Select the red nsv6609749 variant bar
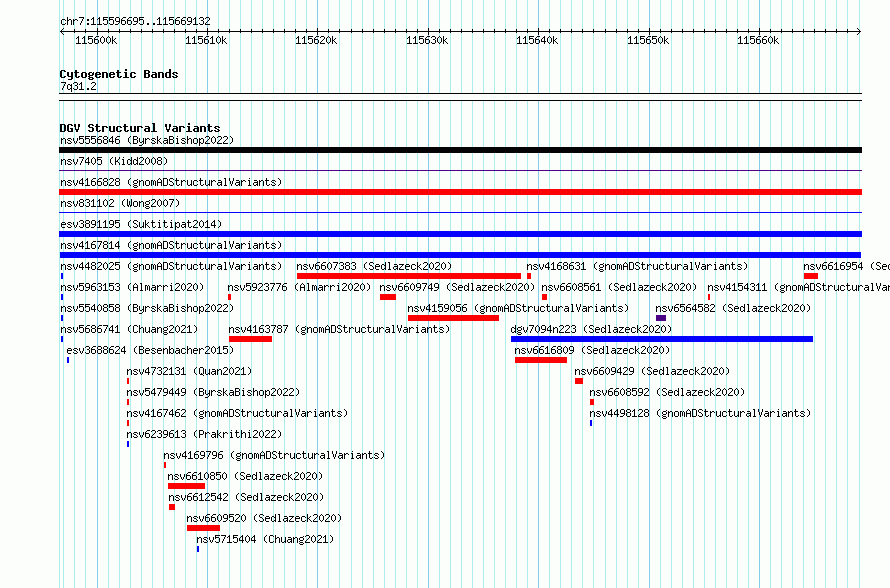890x588 pixels. tap(388, 297)
